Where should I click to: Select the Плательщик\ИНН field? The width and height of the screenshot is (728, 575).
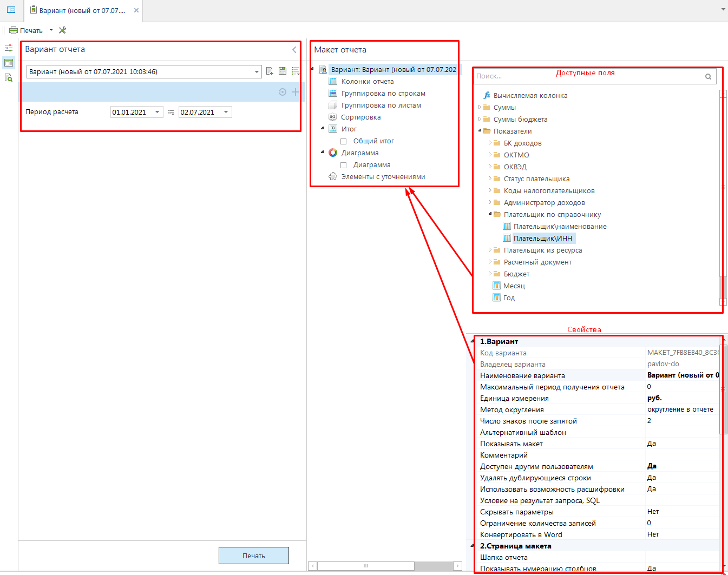click(x=543, y=238)
